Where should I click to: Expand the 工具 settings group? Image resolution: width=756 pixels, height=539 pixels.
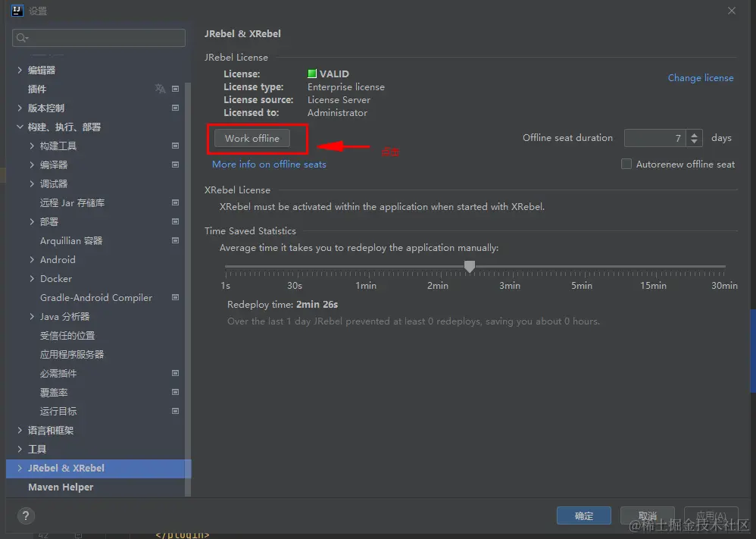(x=20, y=450)
